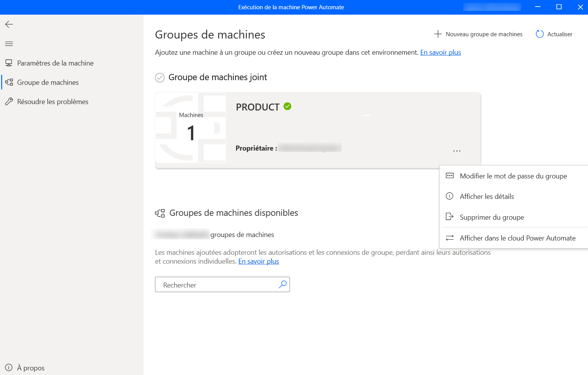Click the exit-door icon beside Supprimer
The image size is (588, 375).
point(450,217)
